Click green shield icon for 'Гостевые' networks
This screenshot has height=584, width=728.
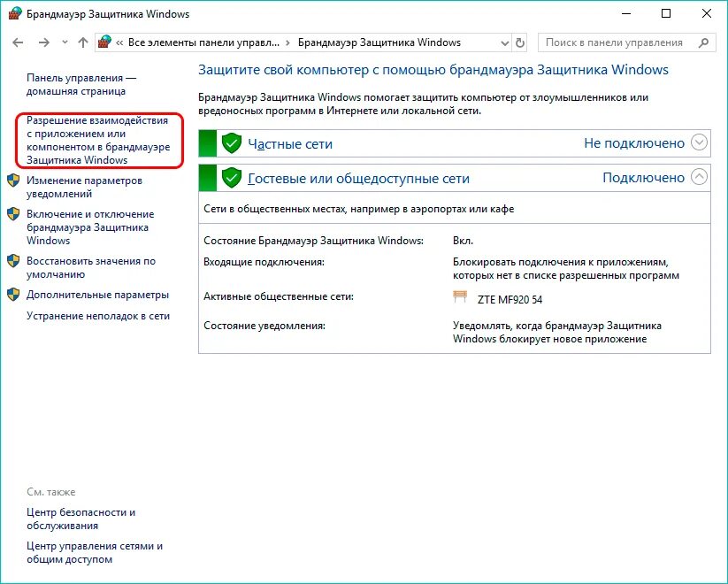click(231, 178)
